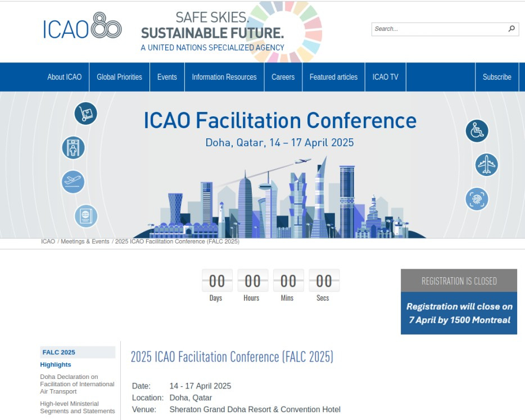Click the baggage cart icon in banner
Screen dimensions: 525x420
click(x=85, y=114)
